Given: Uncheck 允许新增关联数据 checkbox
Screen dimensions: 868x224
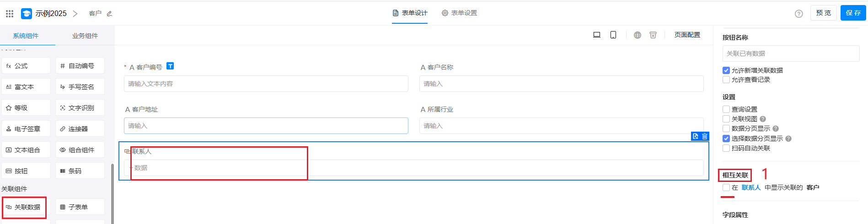Looking at the screenshot, I should (726, 70).
